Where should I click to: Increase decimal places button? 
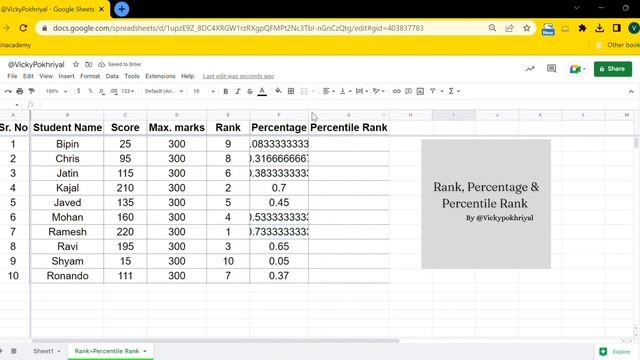coord(114,91)
